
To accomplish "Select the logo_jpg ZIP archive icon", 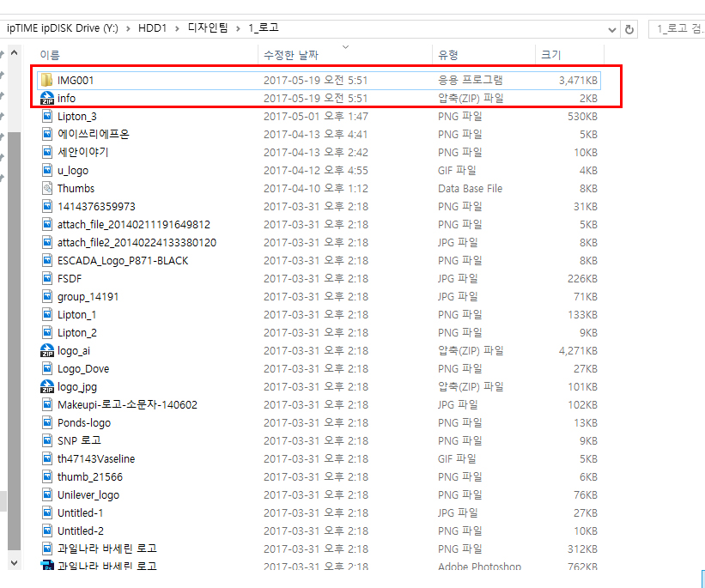I will click(x=46, y=386).
